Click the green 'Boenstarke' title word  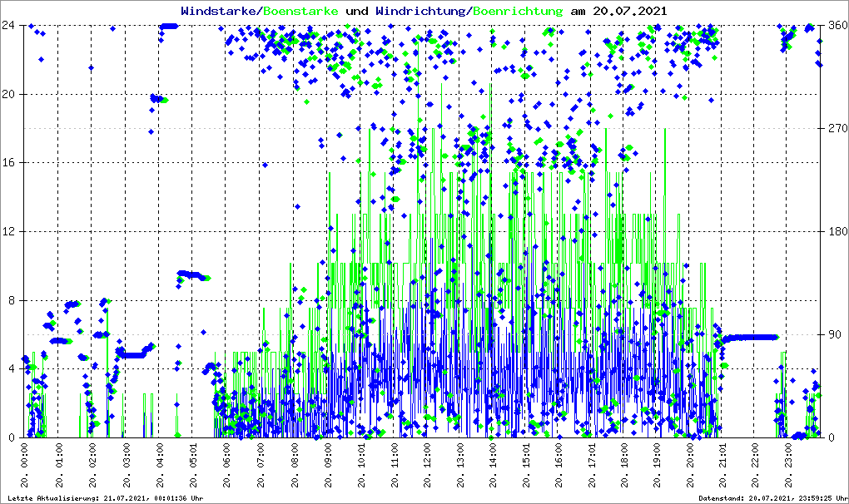pyautogui.click(x=302, y=11)
